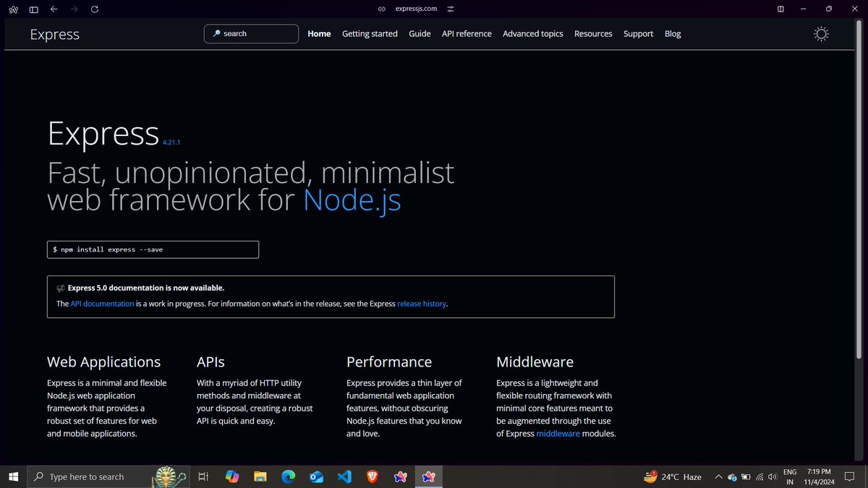Screen dimensions: 868x488
Task: Click the middleware link in Middleware section
Action: click(x=558, y=434)
